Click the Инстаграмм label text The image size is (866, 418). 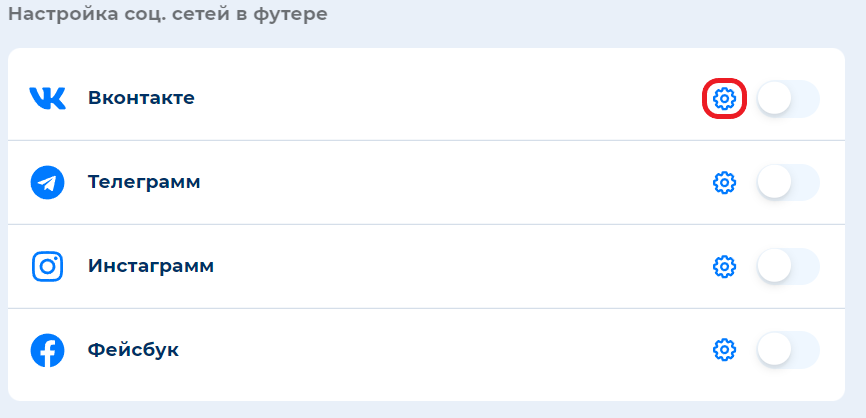151,267
